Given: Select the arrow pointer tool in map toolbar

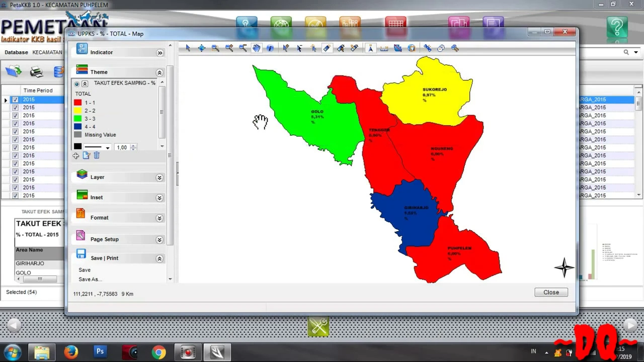Looking at the screenshot, I should click(x=188, y=48).
